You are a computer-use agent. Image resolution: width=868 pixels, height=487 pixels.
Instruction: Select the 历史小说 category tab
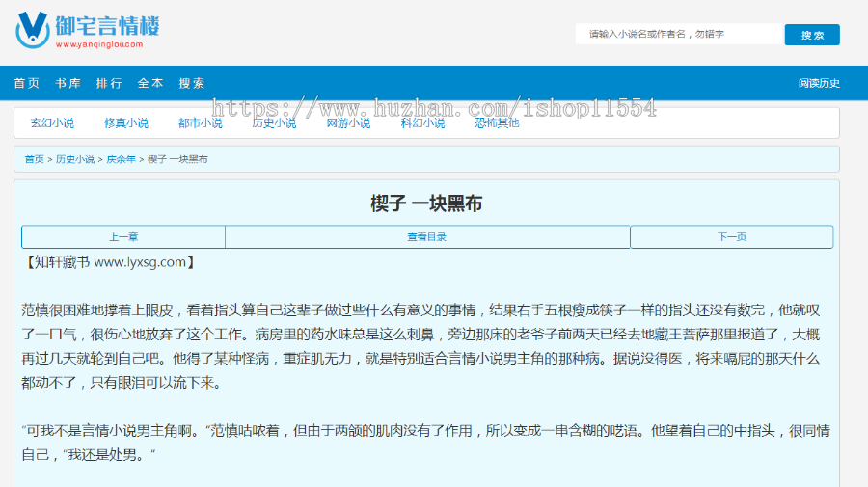pos(274,123)
